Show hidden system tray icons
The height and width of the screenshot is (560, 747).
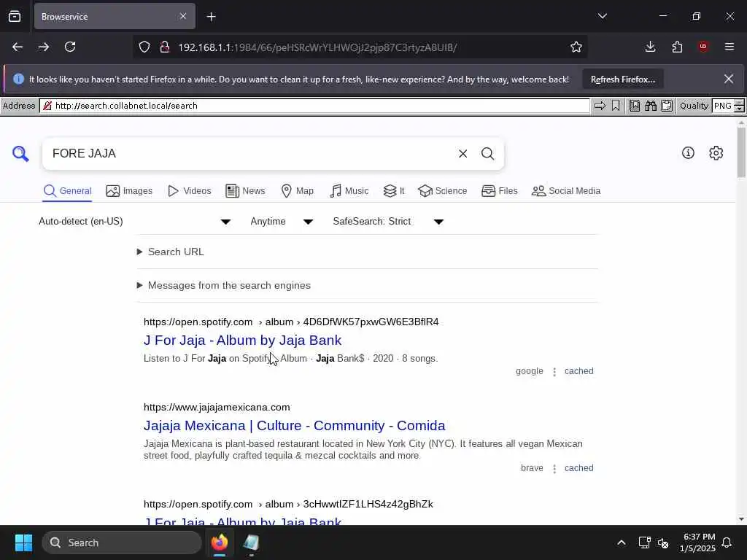click(622, 542)
